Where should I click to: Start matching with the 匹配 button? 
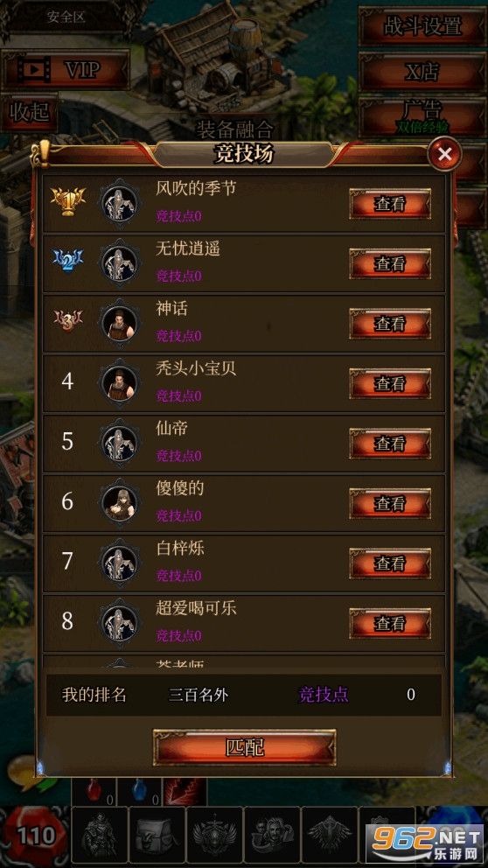[x=244, y=747]
